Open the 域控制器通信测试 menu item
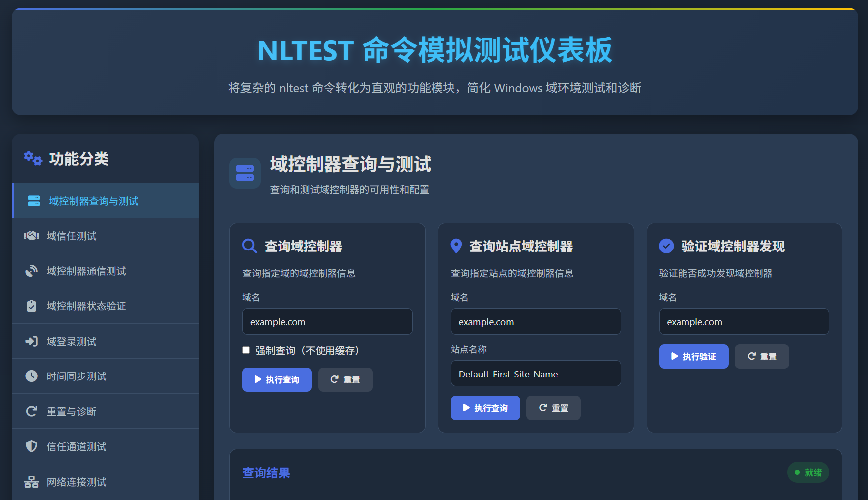 (106, 271)
